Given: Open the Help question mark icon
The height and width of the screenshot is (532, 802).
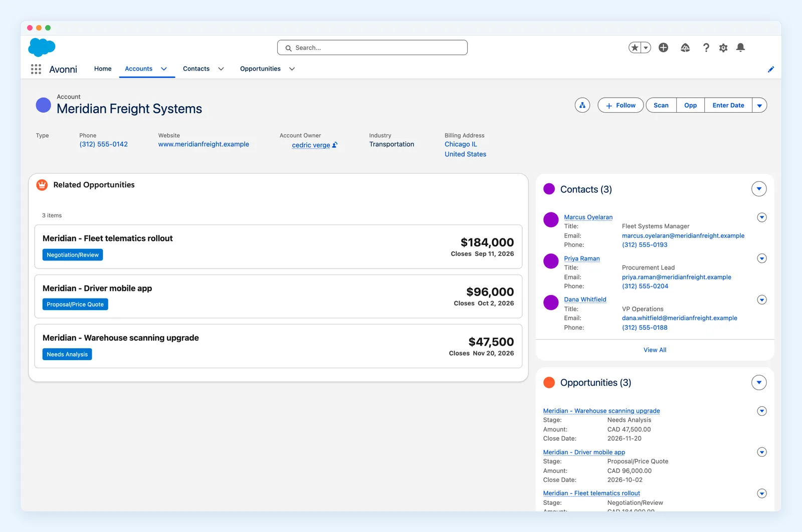Looking at the screenshot, I should [x=706, y=48].
